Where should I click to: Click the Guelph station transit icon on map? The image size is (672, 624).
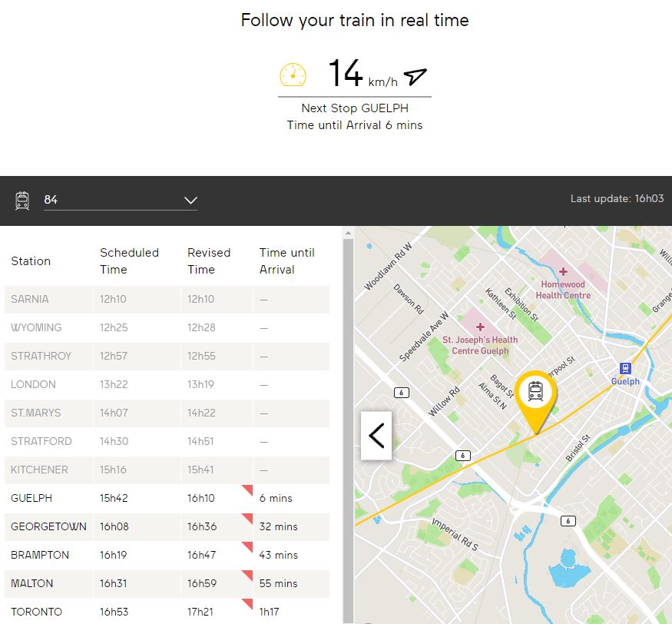[x=625, y=369]
